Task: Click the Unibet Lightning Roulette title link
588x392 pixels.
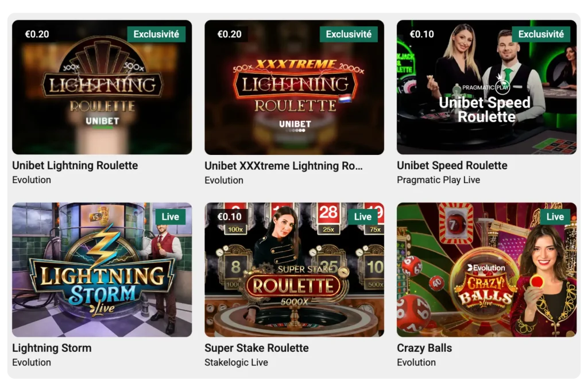Action: [x=75, y=165]
